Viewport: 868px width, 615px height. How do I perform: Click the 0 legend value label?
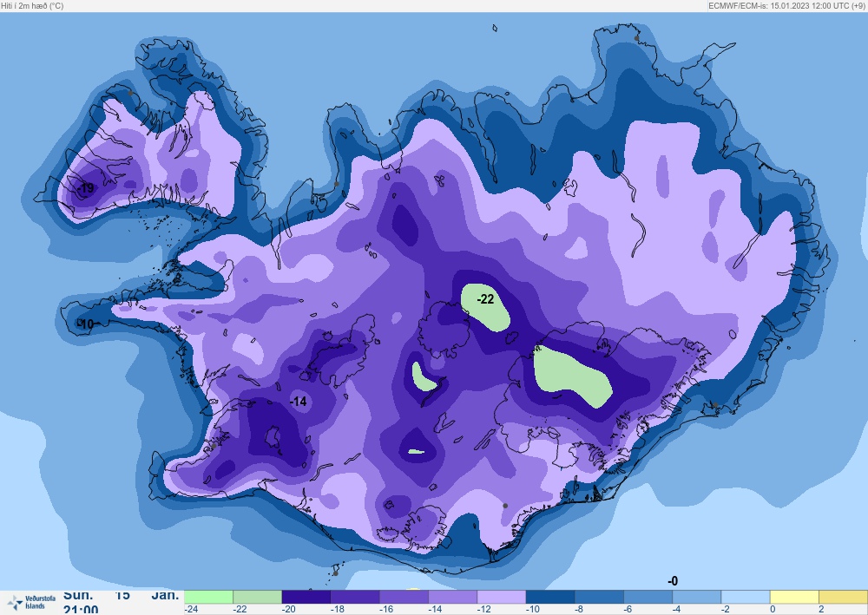(773, 609)
